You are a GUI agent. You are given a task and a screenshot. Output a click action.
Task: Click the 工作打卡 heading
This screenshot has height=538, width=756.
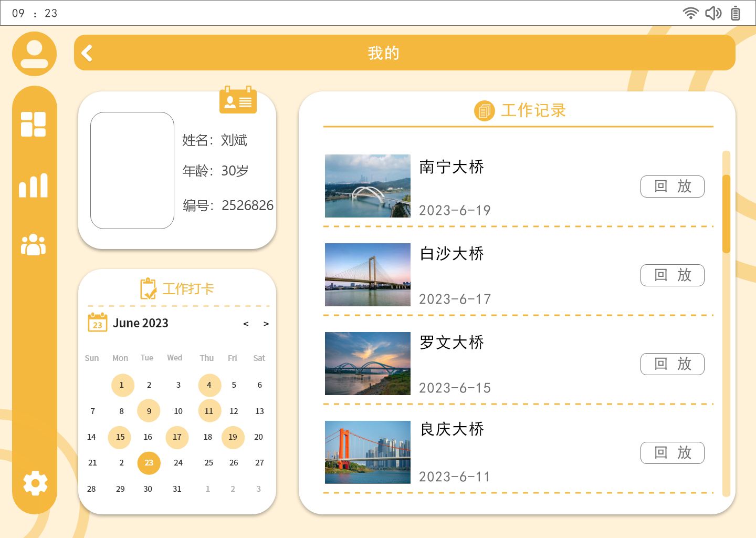(188, 289)
